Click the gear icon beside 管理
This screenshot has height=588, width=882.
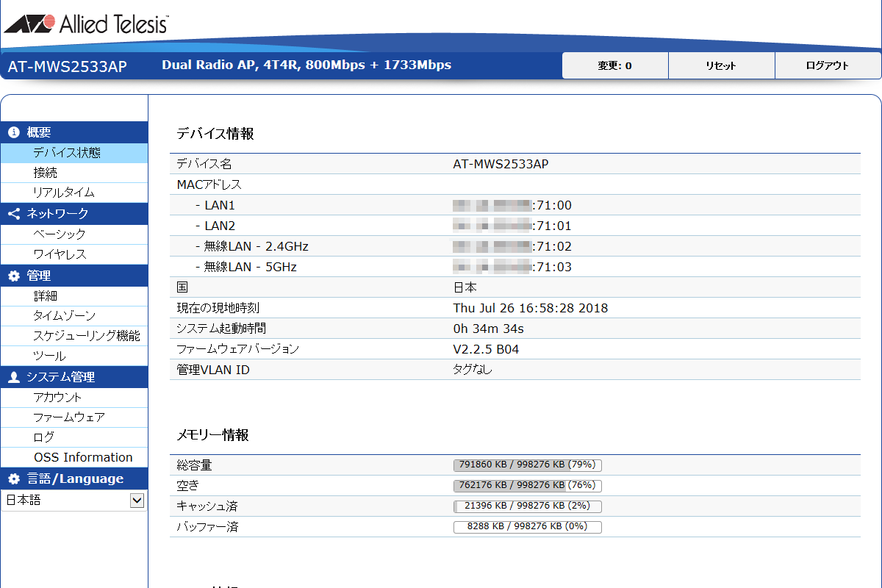click(x=13, y=276)
